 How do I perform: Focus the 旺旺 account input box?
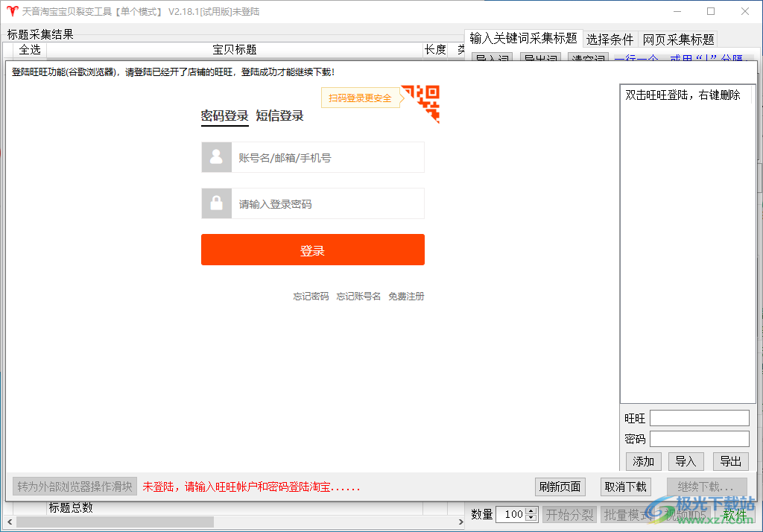[700, 418]
